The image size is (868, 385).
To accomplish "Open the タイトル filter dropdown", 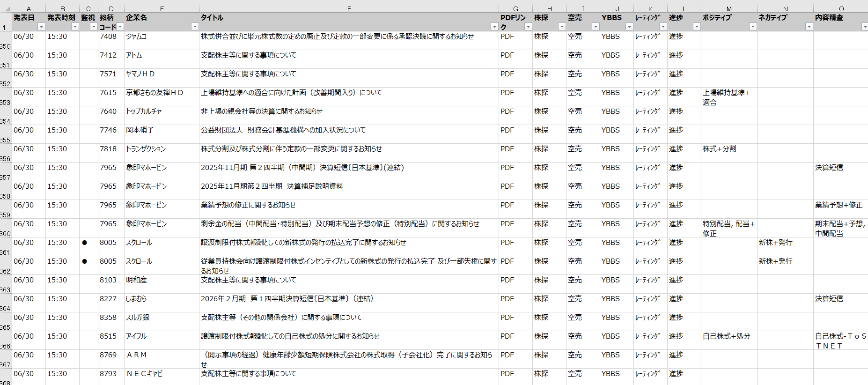I will tap(494, 27).
